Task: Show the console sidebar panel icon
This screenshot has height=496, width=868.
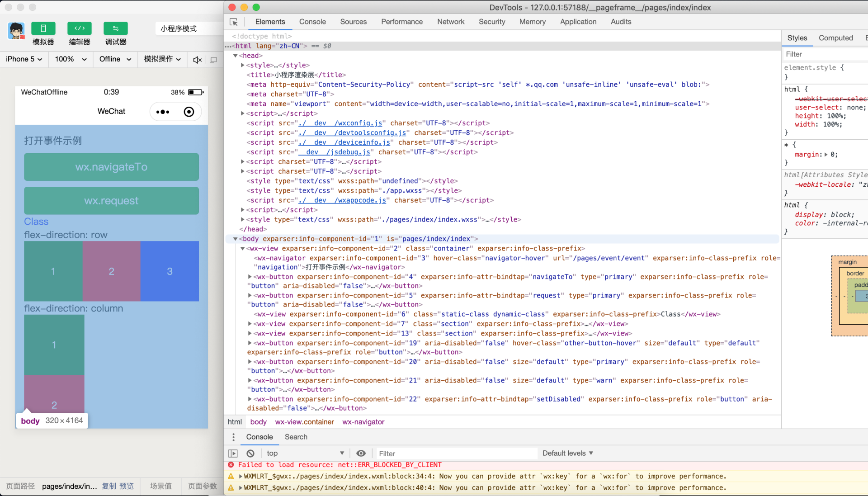Action: point(233,453)
